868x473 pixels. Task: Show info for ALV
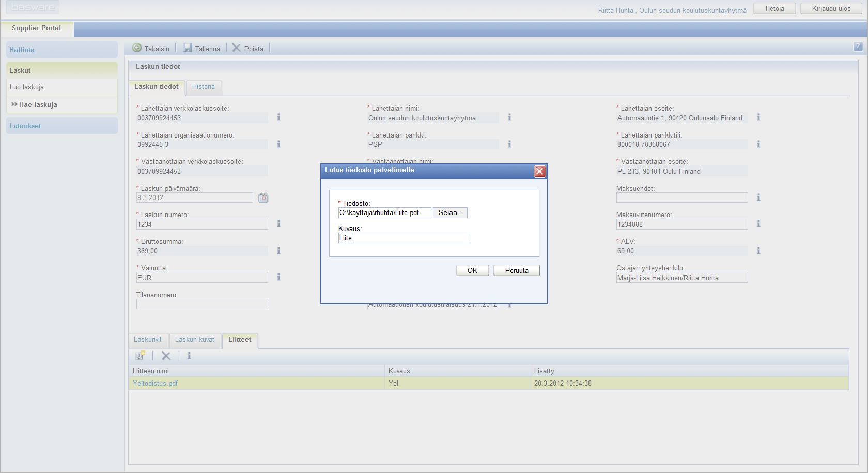click(758, 251)
